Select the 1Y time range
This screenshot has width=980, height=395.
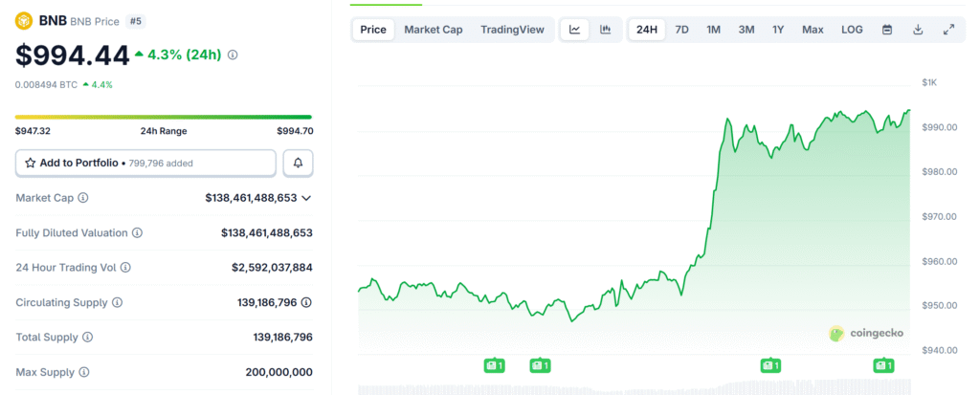tap(778, 30)
